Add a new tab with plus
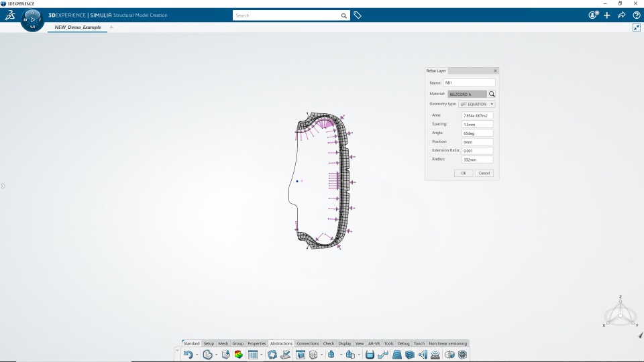Viewport: 644px width, 362px height. pyautogui.click(x=111, y=27)
